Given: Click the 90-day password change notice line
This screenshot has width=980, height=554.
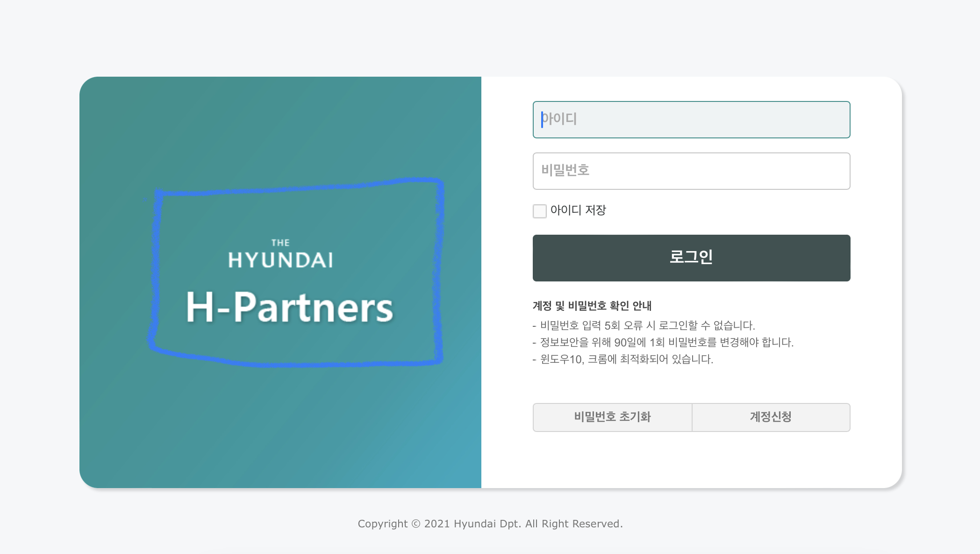Looking at the screenshot, I should tap(668, 343).
